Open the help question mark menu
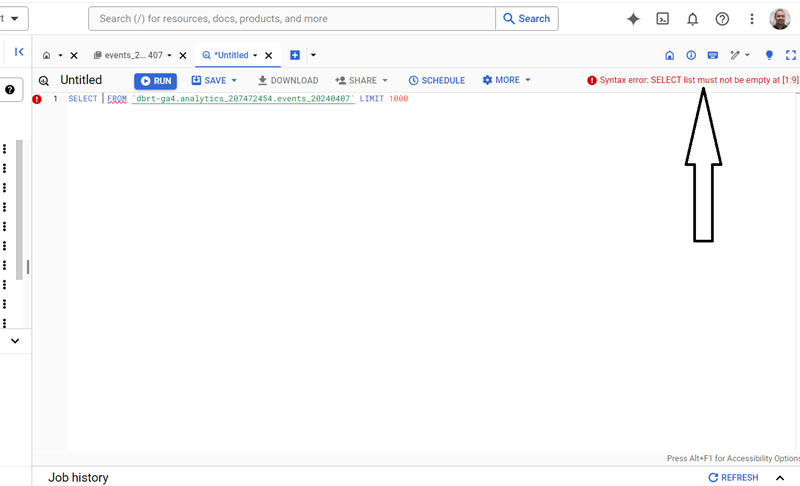Viewport: 800px width, 486px height. click(722, 19)
